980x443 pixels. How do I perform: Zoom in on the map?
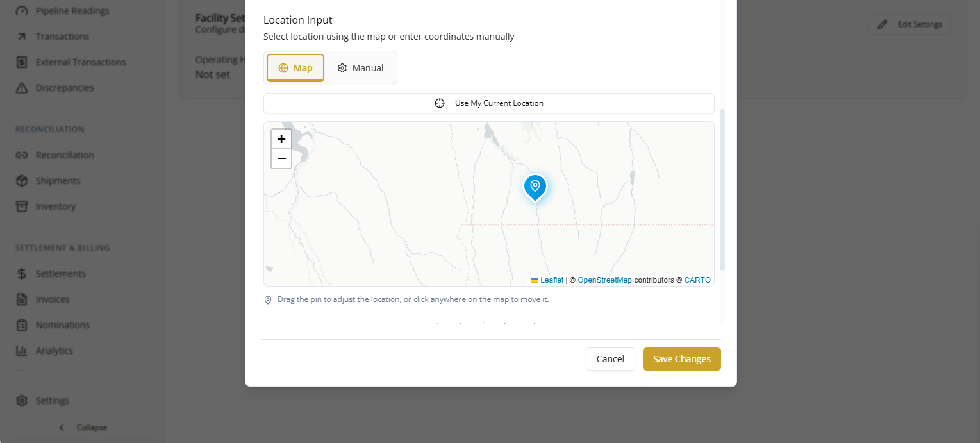click(x=281, y=139)
